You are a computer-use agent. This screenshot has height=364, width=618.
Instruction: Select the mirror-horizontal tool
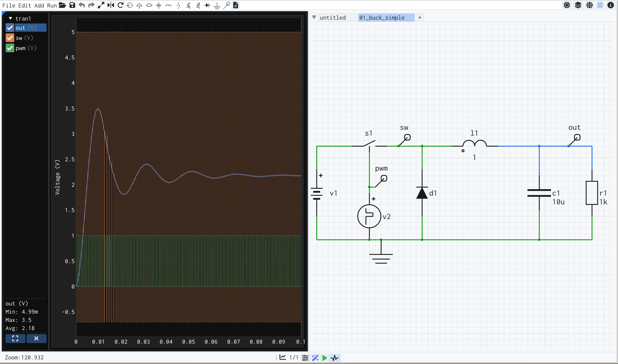tap(111, 5)
